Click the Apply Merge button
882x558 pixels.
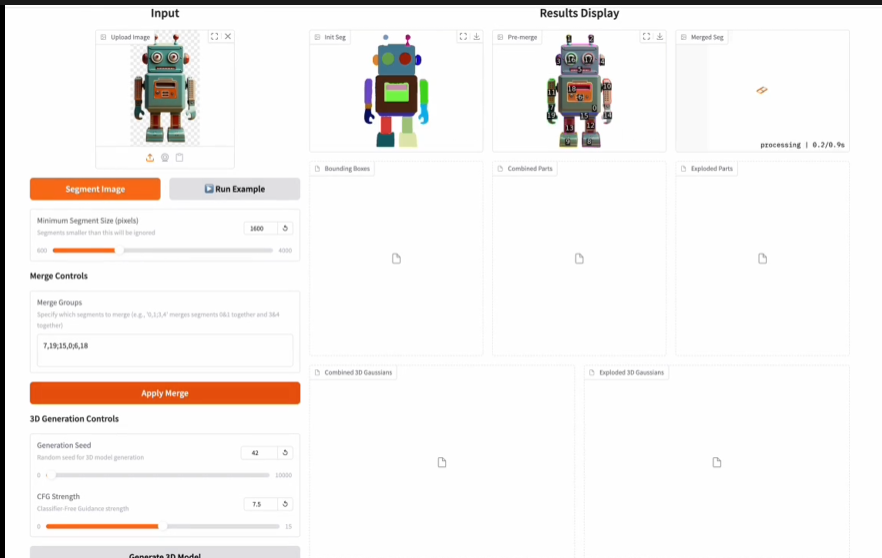coord(165,393)
